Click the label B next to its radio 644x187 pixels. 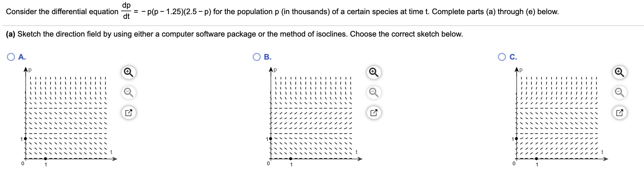click(x=267, y=56)
